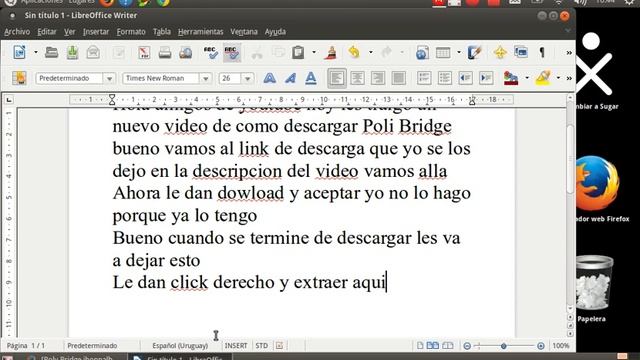Open the Archivo menu
The image size is (640, 360).
17,31
